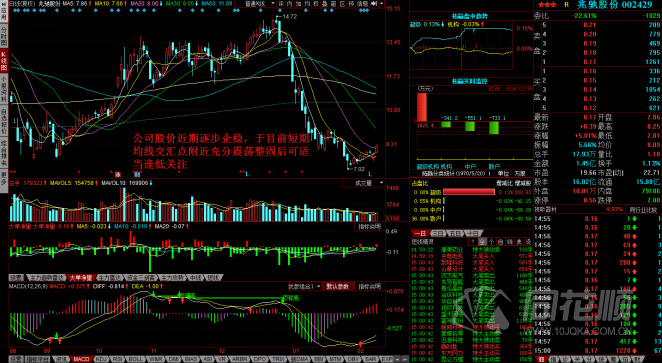Click the 权 icon in the chart toolbar
Screen dimensions: 662x363
tap(315, 3)
